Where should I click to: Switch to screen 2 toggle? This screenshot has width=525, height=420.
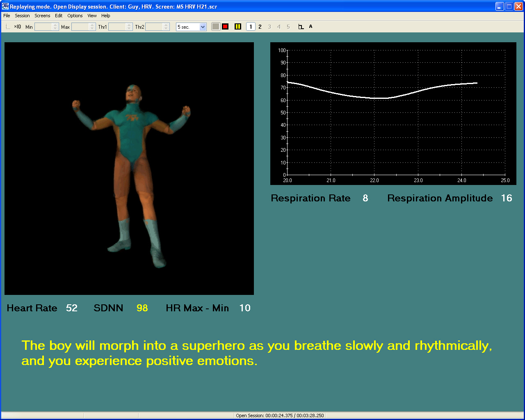(x=260, y=27)
